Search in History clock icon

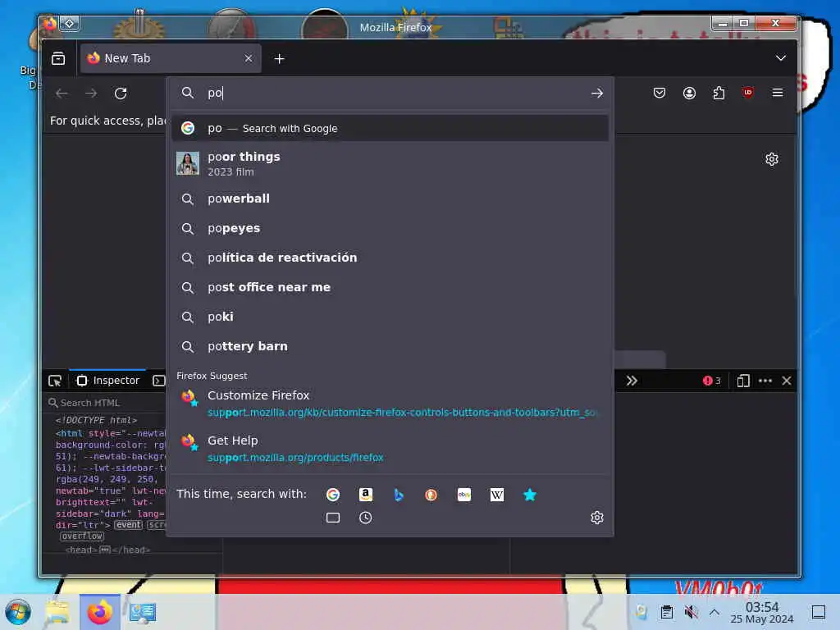coord(365,518)
